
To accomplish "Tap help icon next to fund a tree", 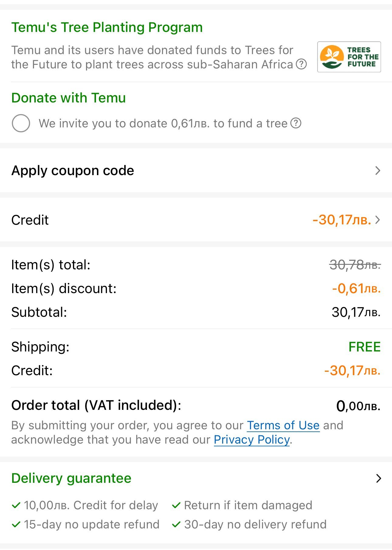I will [x=296, y=123].
